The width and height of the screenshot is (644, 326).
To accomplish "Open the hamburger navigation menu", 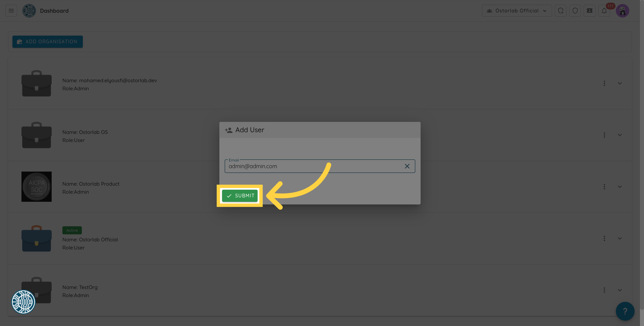I will [11, 11].
